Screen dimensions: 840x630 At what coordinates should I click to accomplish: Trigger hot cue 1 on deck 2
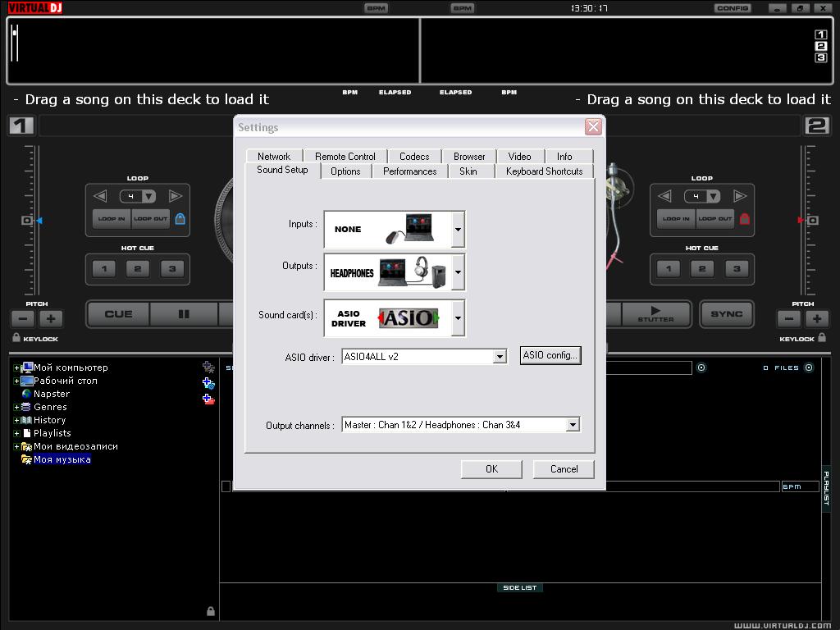pos(669,268)
